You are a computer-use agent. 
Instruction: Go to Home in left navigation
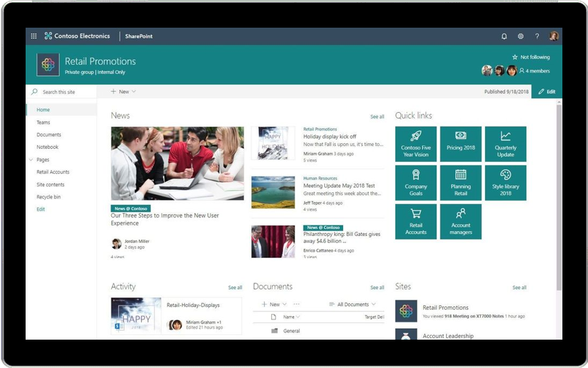point(43,110)
